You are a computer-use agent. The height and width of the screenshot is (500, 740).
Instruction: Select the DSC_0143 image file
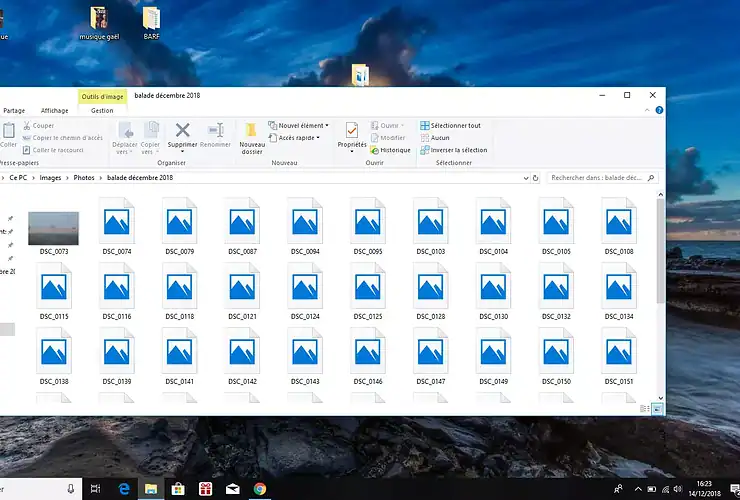[305, 356]
